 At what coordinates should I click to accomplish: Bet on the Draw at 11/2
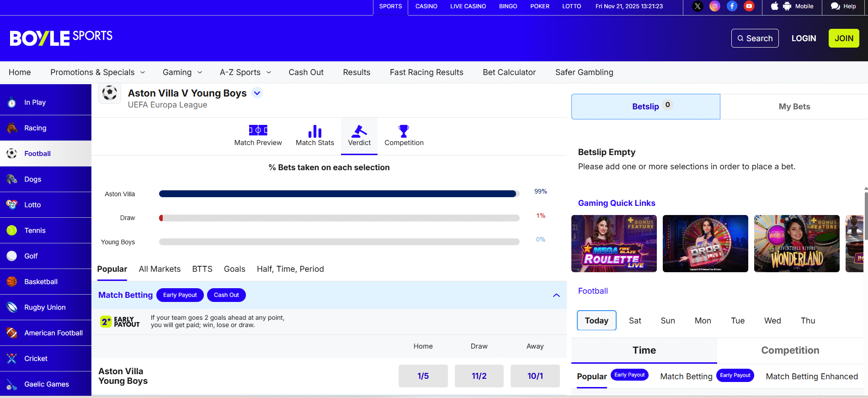coord(479,376)
